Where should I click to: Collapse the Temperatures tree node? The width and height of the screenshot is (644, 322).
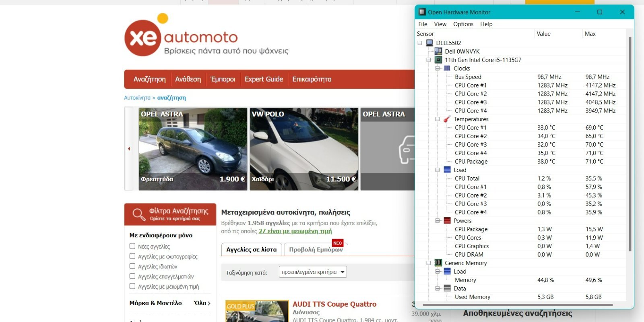click(438, 119)
